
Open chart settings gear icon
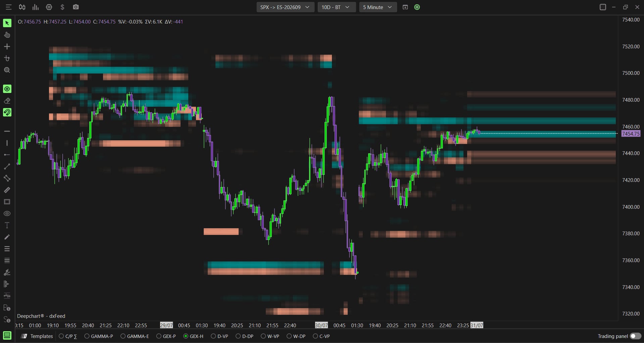49,7
